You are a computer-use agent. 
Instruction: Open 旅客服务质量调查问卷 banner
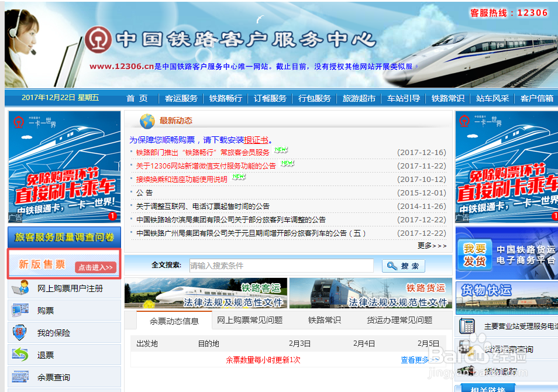[64, 237]
